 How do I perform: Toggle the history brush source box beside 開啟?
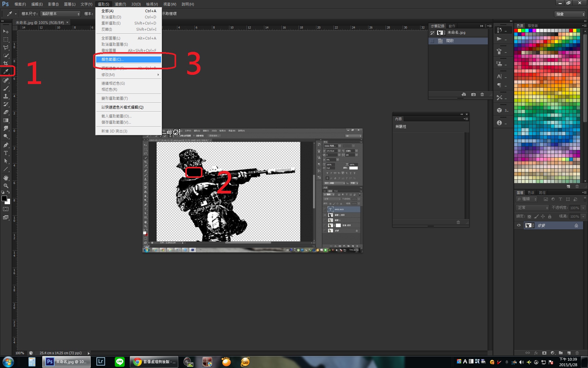[432, 41]
